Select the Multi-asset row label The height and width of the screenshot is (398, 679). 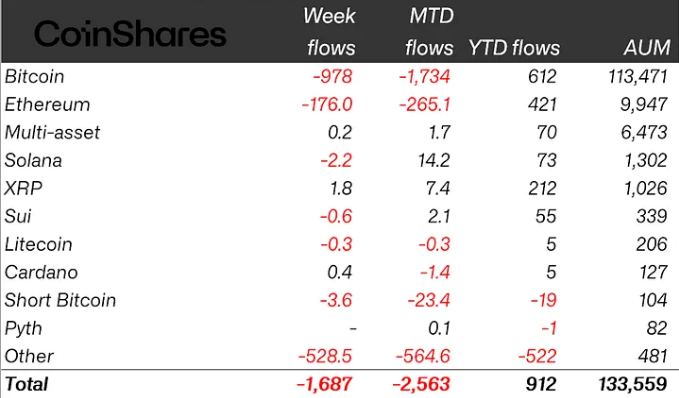pyautogui.click(x=52, y=133)
